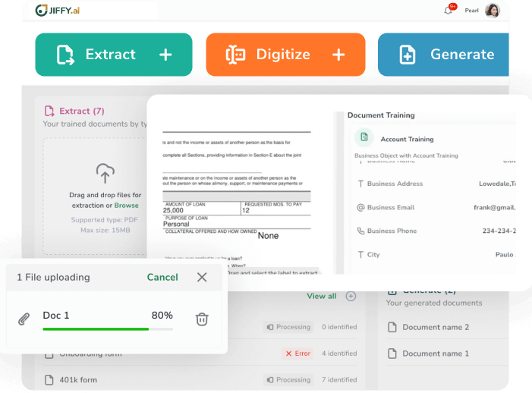The image size is (532, 393).
Task: Select the Business Phone field
Action: click(x=436, y=231)
